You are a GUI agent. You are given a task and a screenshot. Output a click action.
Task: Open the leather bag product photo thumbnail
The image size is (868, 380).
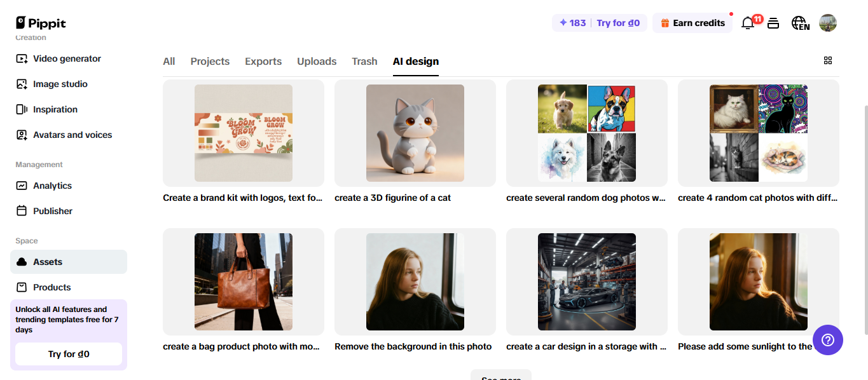(244, 282)
